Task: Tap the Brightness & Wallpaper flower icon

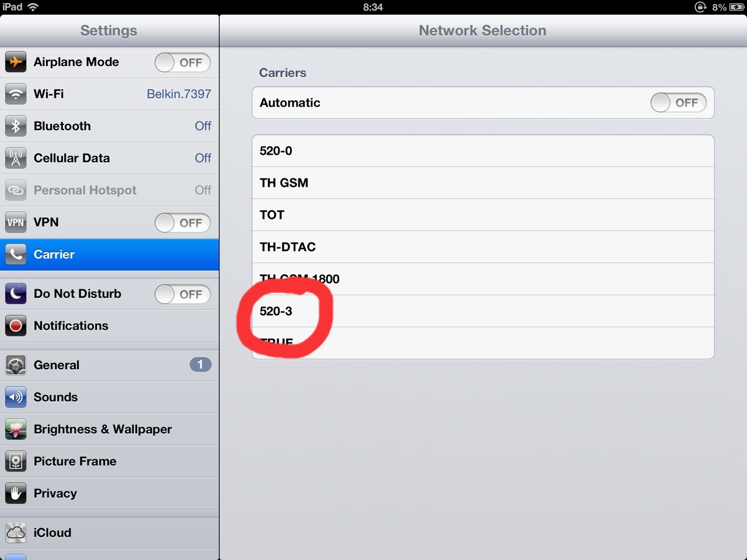Action: (x=16, y=429)
